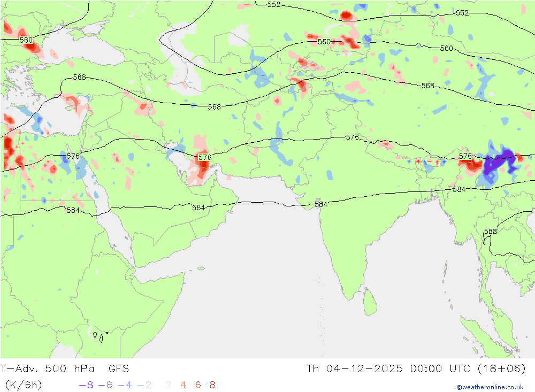Click the legend value 4
535x392 pixels.
pyautogui.click(x=183, y=385)
